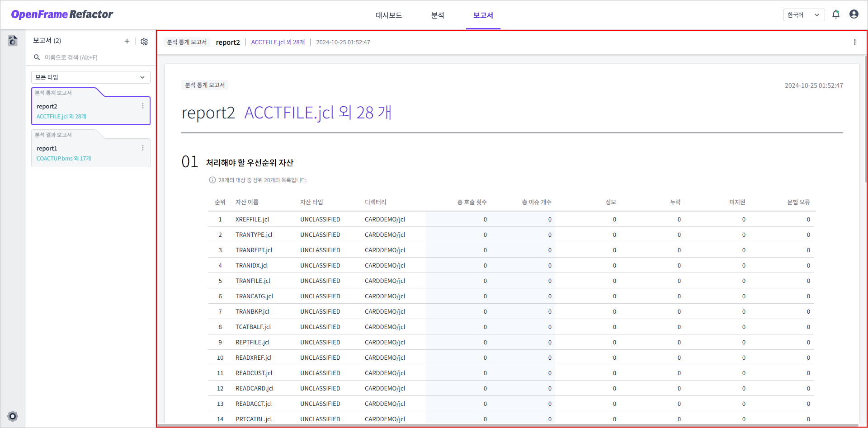Click the info icon beside 28개의 대상
Image resolution: width=868 pixels, height=428 pixels.
coord(212,180)
